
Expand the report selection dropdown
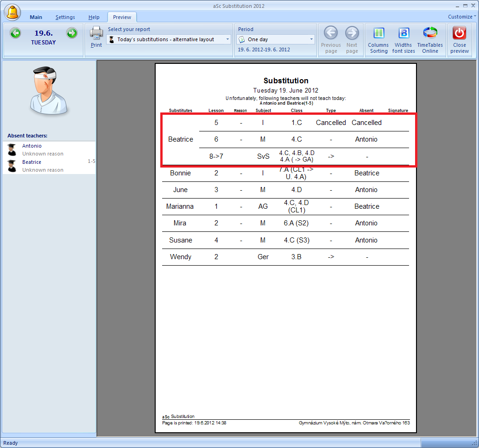click(x=227, y=39)
